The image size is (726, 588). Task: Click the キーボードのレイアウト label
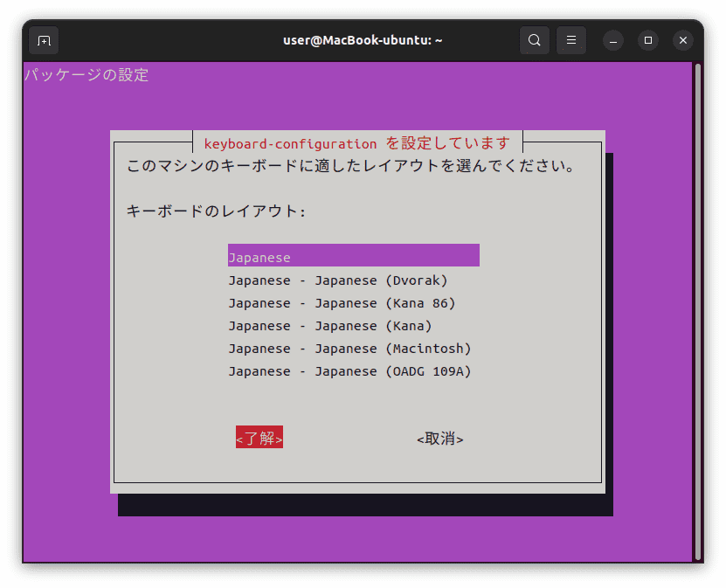216,211
